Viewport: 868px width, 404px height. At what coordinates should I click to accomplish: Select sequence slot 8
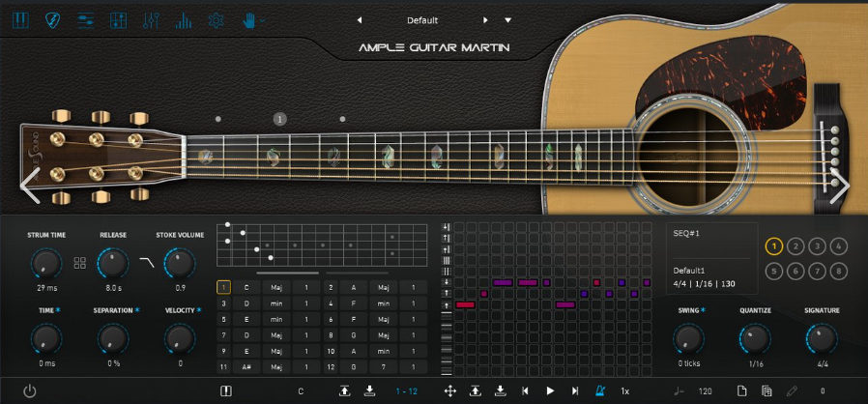tap(839, 272)
